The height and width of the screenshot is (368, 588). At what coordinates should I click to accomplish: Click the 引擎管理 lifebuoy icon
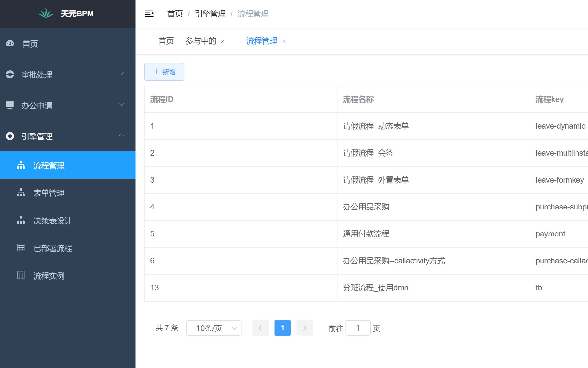click(x=10, y=136)
